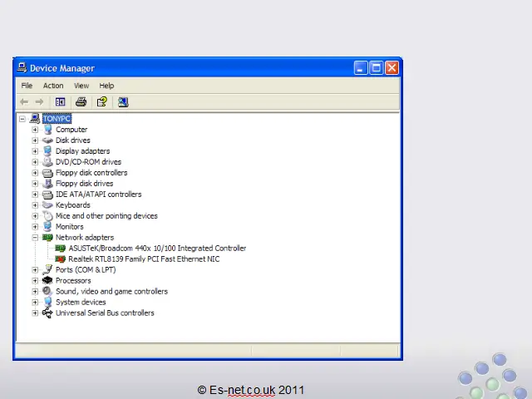Minimize the Device Manager window
Screen dimensions: 532x399
[x=361, y=68]
